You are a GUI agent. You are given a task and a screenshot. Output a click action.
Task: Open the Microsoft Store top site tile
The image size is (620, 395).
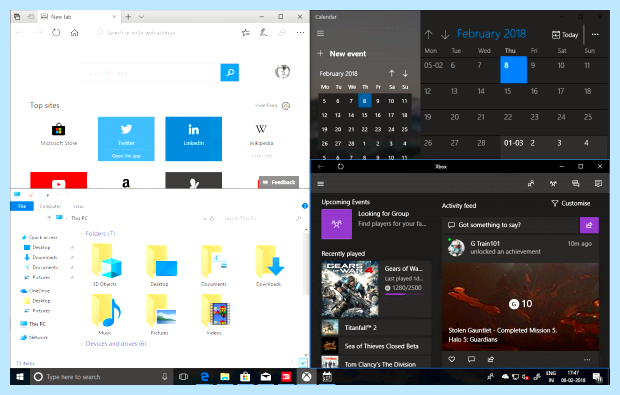coord(59,134)
